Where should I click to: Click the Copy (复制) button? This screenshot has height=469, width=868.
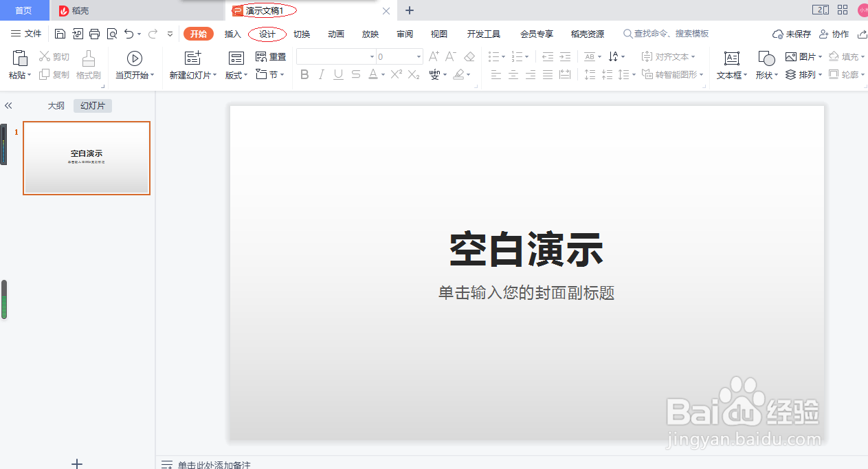tap(54, 74)
